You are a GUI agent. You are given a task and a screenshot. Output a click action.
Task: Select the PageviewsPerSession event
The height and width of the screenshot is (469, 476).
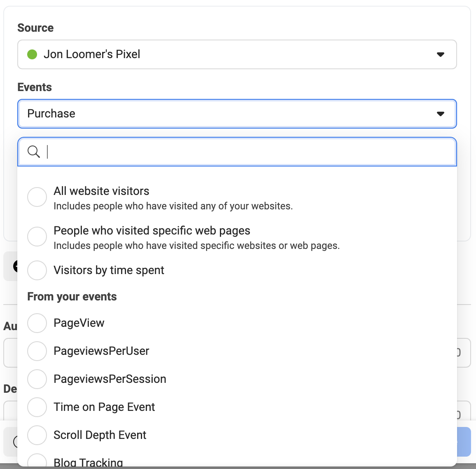[37, 379]
